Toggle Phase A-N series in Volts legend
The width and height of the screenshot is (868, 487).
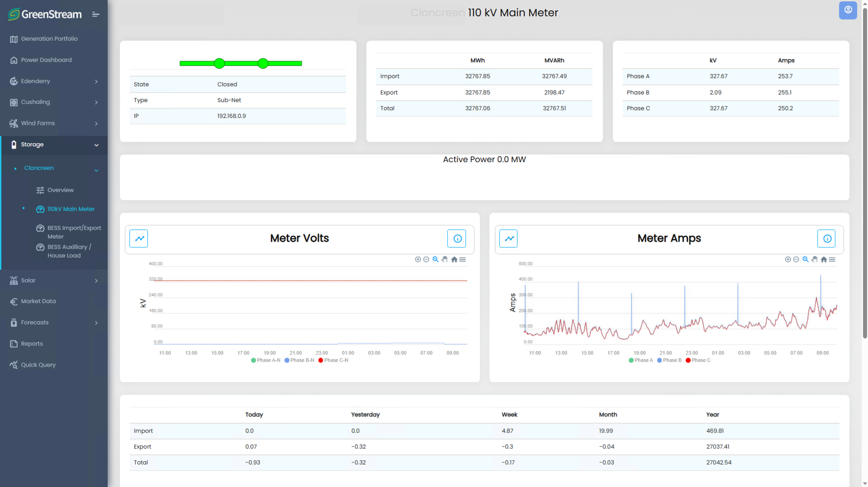point(266,360)
